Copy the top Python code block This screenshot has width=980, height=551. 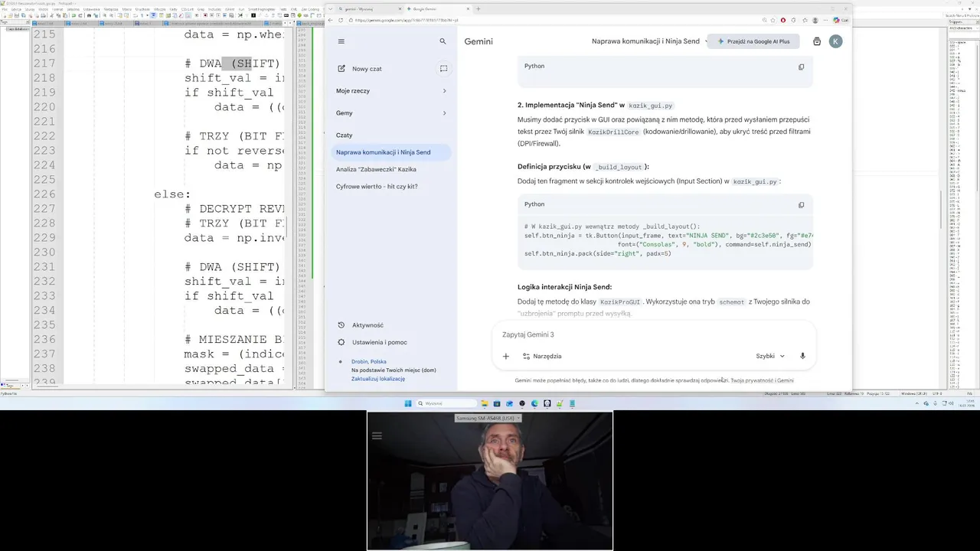tap(802, 67)
